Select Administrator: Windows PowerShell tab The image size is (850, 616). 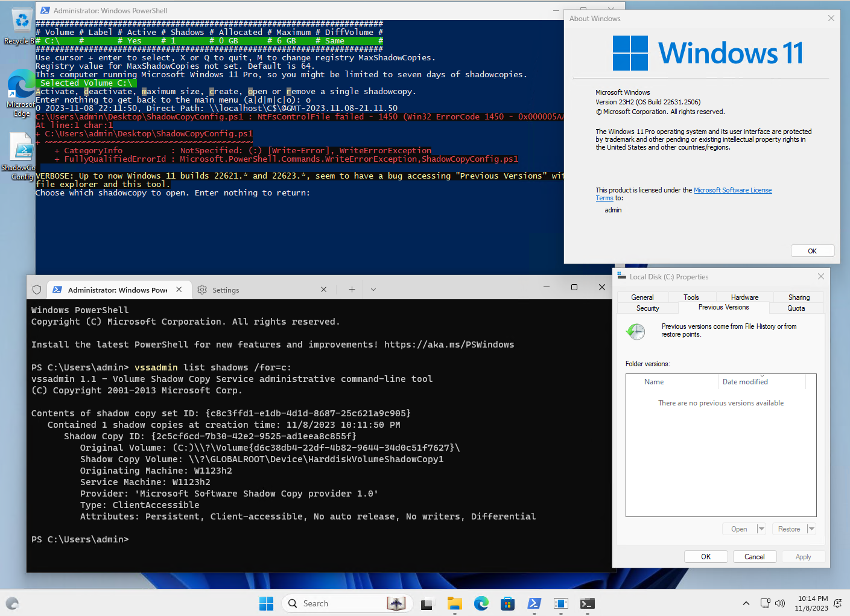[x=118, y=290]
